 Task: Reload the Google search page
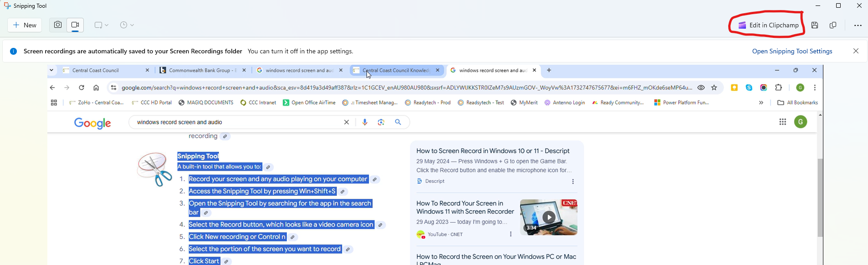[82, 88]
